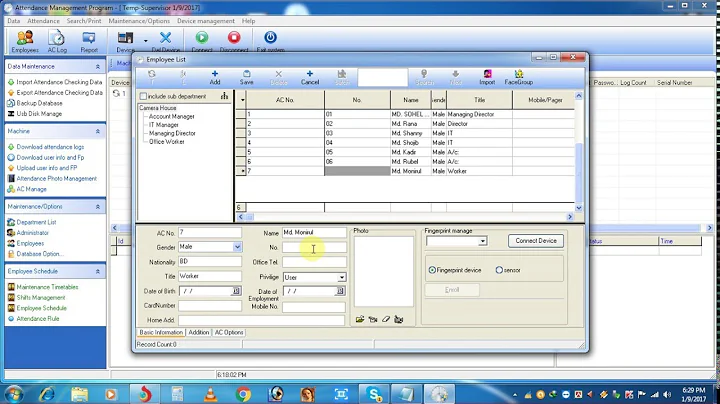Click the open photo folder icon

(360, 319)
